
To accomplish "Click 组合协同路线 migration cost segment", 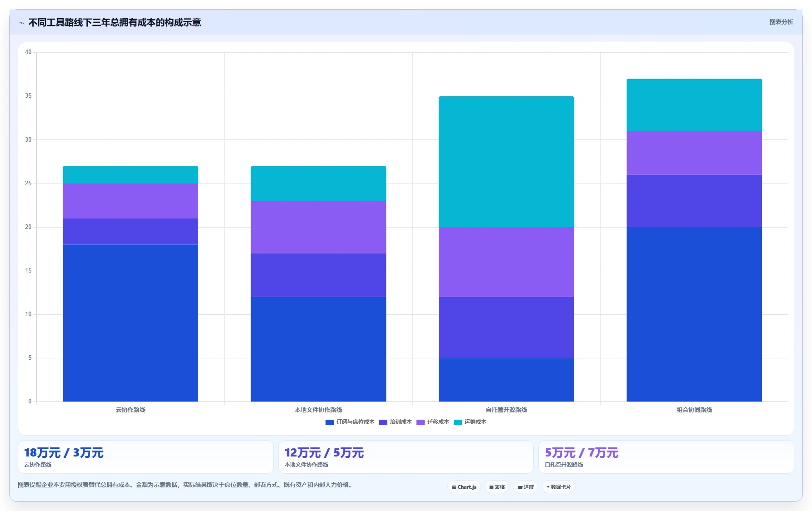I will (694, 153).
